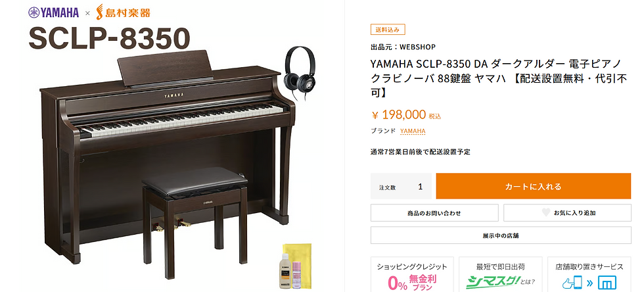Image resolution: width=644 pixels, height=292 pixels.
Task: Click the 送料込み shipping-included badge
Action: (x=388, y=30)
